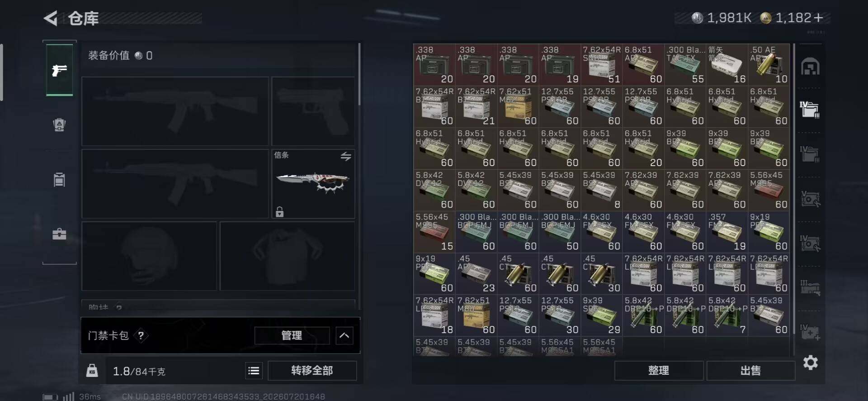The height and width of the screenshot is (401, 868).
Task: Select the 9x39 SP5 stack of 29
Action: click(602, 316)
